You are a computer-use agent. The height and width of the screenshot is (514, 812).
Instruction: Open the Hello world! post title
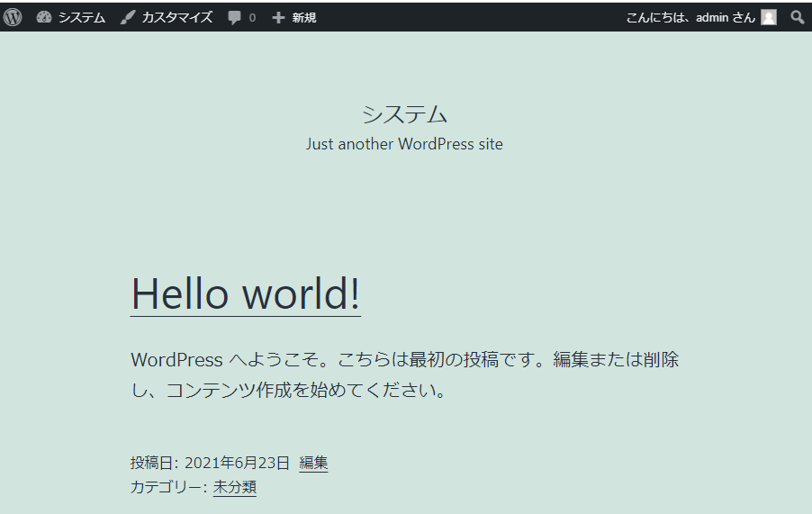245,293
